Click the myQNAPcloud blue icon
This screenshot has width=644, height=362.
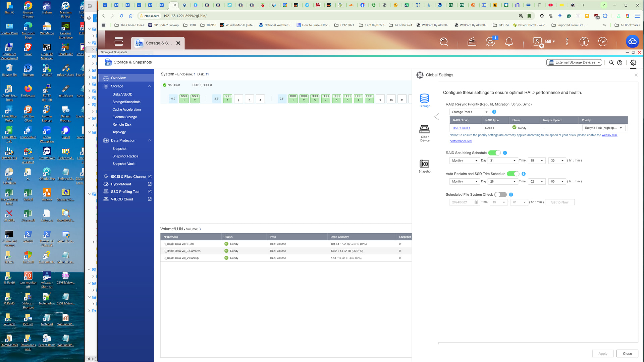632,42
